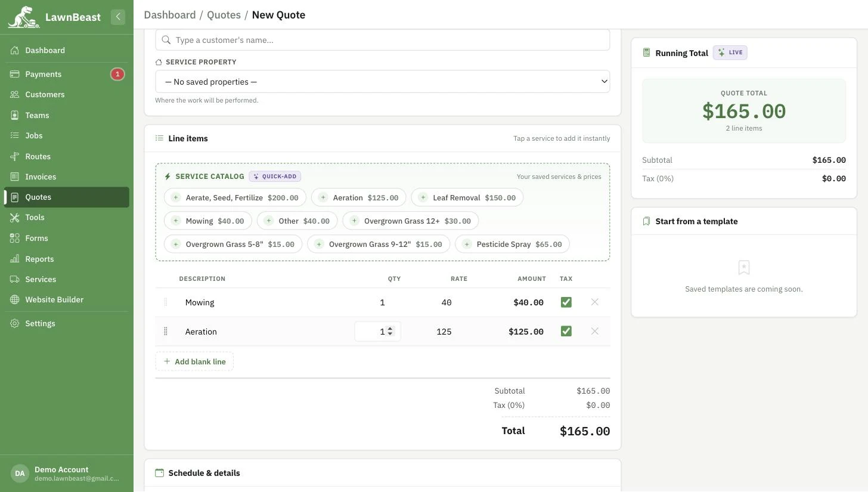This screenshot has height=492, width=868.
Task: Click the Services truck icon
Action: (x=15, y=279)
